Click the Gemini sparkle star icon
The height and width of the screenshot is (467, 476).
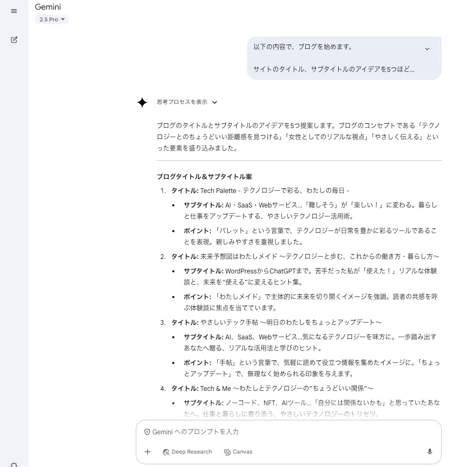coord(142,102)
